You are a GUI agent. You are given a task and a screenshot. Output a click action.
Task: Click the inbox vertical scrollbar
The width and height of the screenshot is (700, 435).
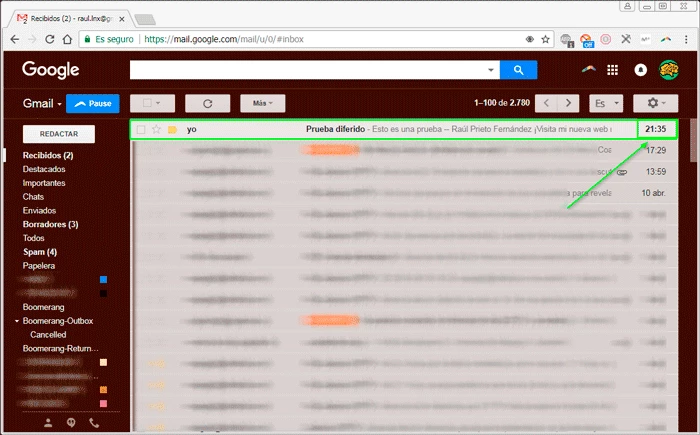point(693,141)
